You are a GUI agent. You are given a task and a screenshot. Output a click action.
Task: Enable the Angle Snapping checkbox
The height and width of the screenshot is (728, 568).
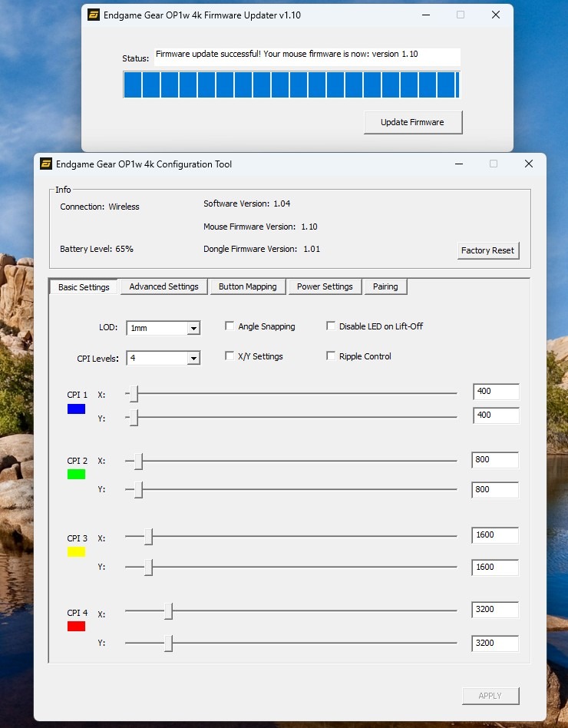(230, 326)
